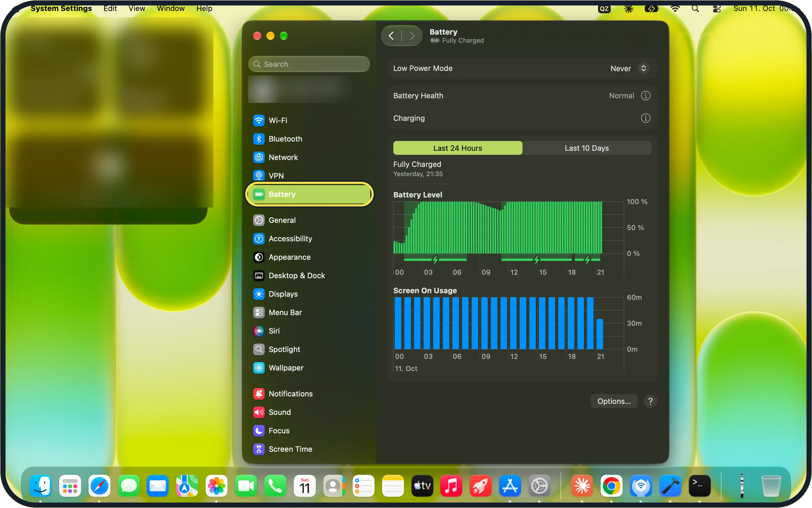
Task: Open Notifications settings
Action: tap(309, 394)
